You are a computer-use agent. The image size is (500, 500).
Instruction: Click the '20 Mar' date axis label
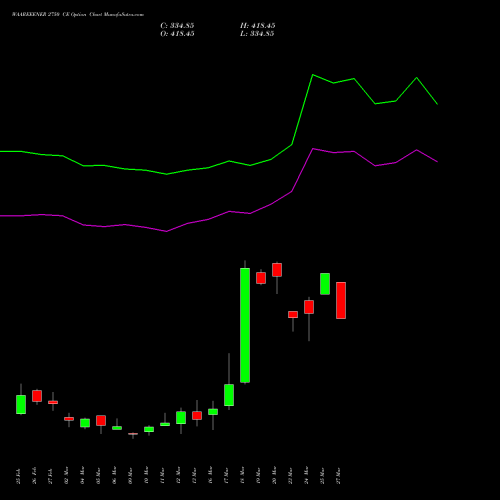(x=274, y=476)
